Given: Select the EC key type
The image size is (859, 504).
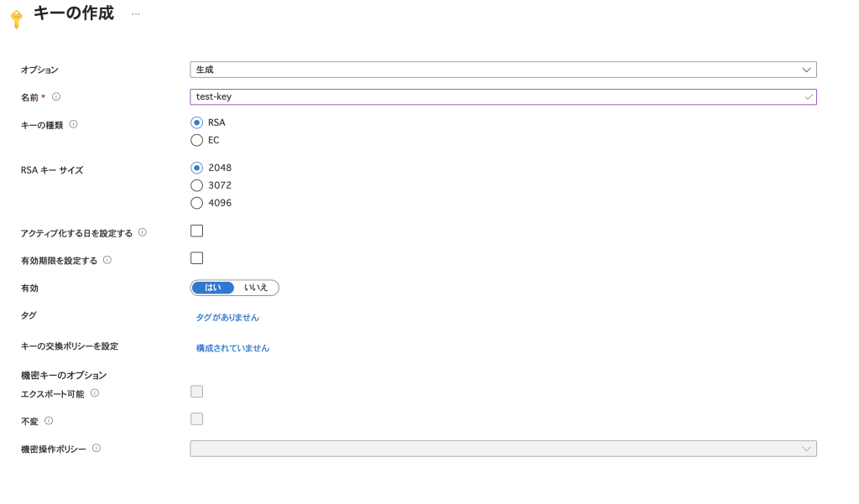Looking at the screenshot, I should [x=197, y=140].
